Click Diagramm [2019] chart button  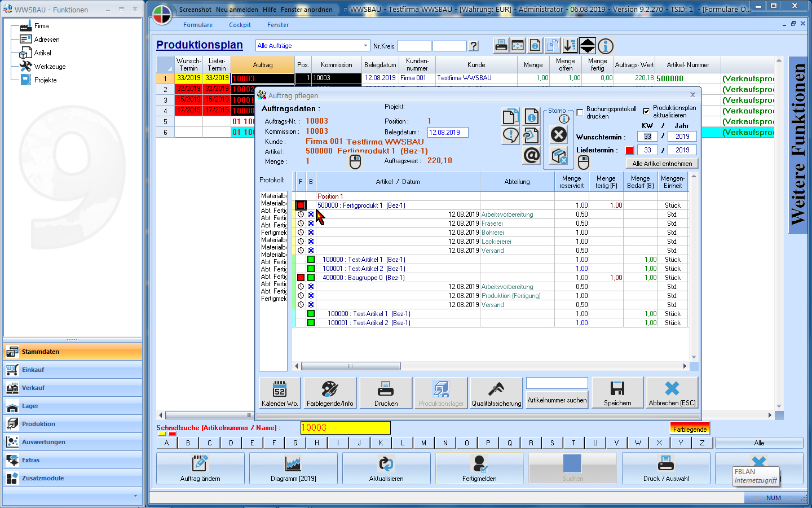[293, 468]
